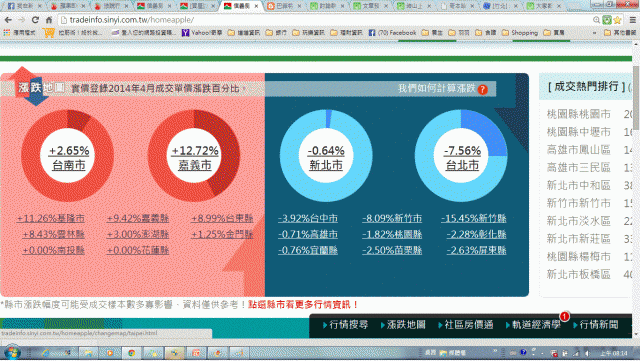Open Chrome icon in the taskbar
Viewport: 640px width, 361px height.
coord(131,353)
